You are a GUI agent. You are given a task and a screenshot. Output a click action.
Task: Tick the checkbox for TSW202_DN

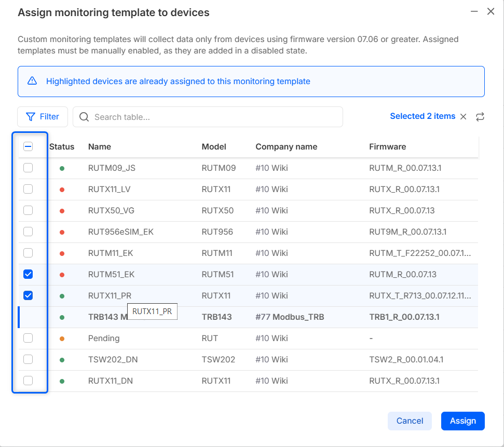28,359
